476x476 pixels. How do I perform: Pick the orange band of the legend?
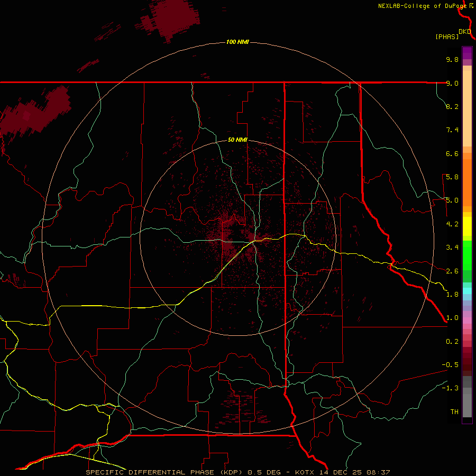click(x=467, y=182)
